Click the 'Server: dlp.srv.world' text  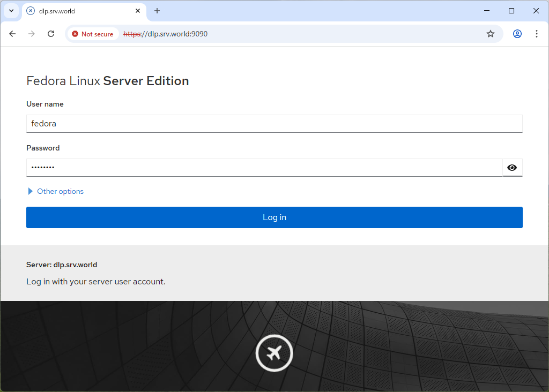coord(62,265)
